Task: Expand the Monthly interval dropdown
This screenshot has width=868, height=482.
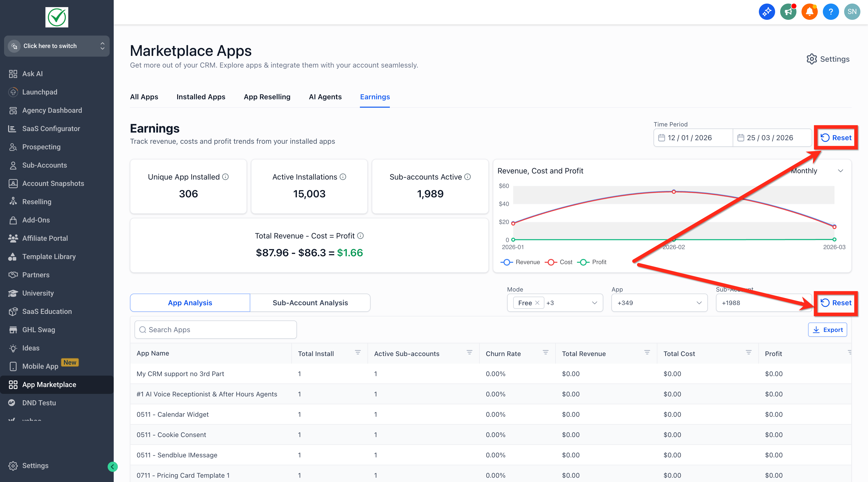Action: [x=817, y=171]
